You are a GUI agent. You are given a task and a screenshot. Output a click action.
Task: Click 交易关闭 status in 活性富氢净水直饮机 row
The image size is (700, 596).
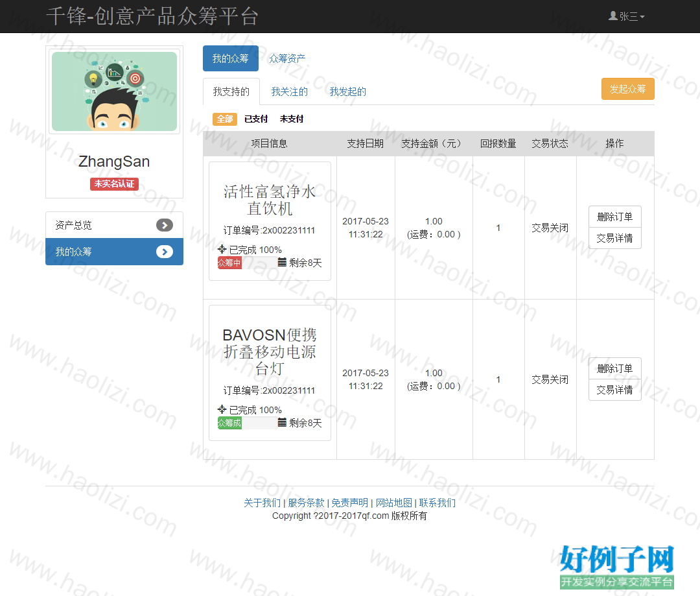point(550,228)
